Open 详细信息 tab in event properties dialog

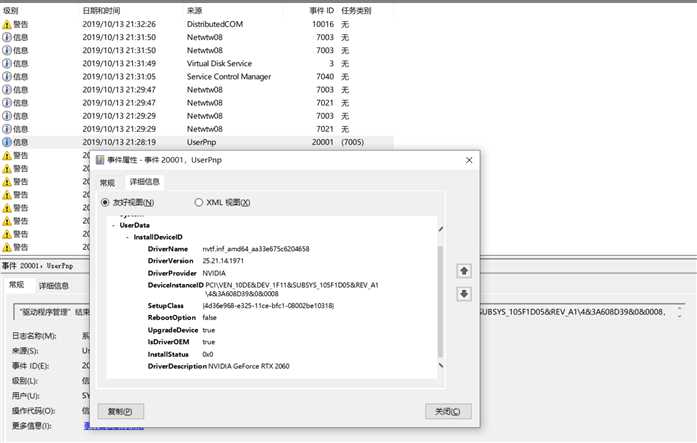coord(144,182)
